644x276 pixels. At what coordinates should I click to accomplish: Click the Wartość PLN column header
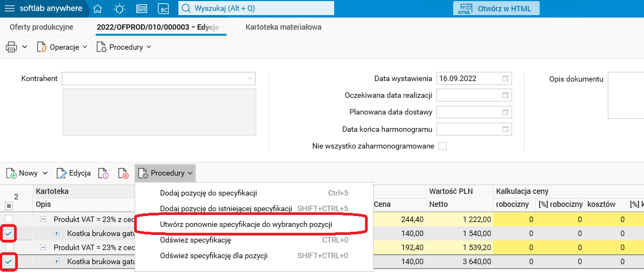click(x=451, y=191)
